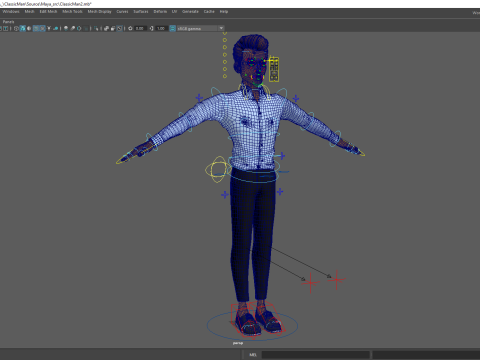
Task: Select the blue root circle control
Action: point(252,326)
